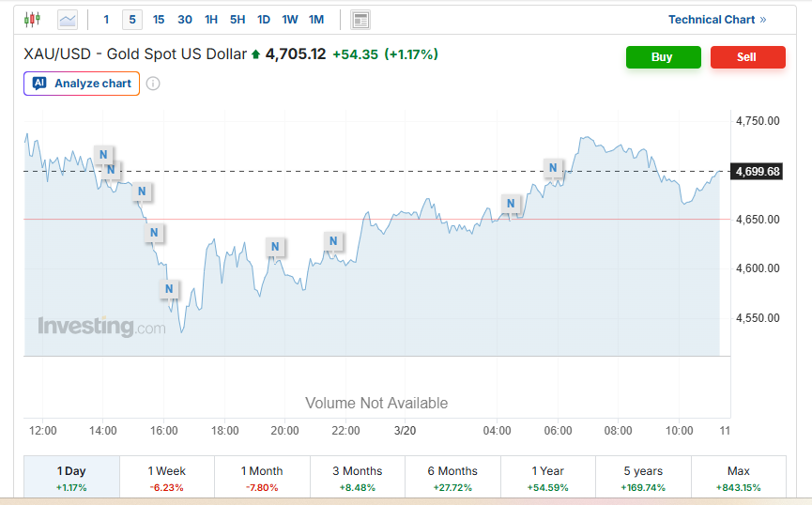Click the news marker at the 16:00 low
The width and height of the screenshot is (812, 505).
tap(169, 288)
